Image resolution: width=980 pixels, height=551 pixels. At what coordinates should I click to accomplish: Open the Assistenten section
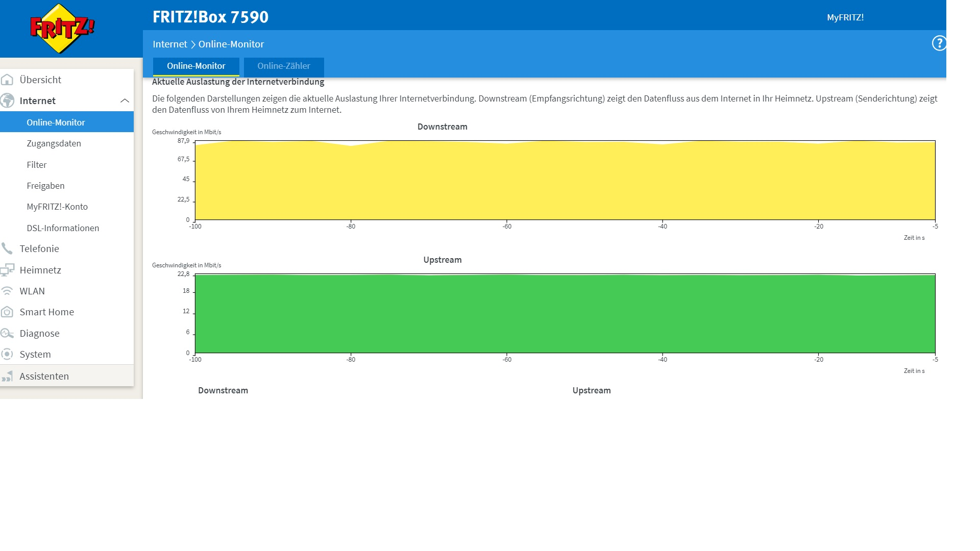[44, 376]
